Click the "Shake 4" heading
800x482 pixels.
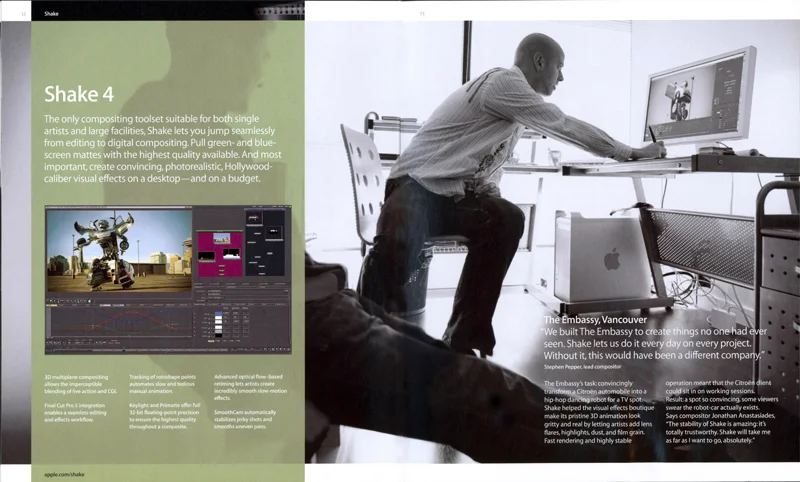coord(79,94)
